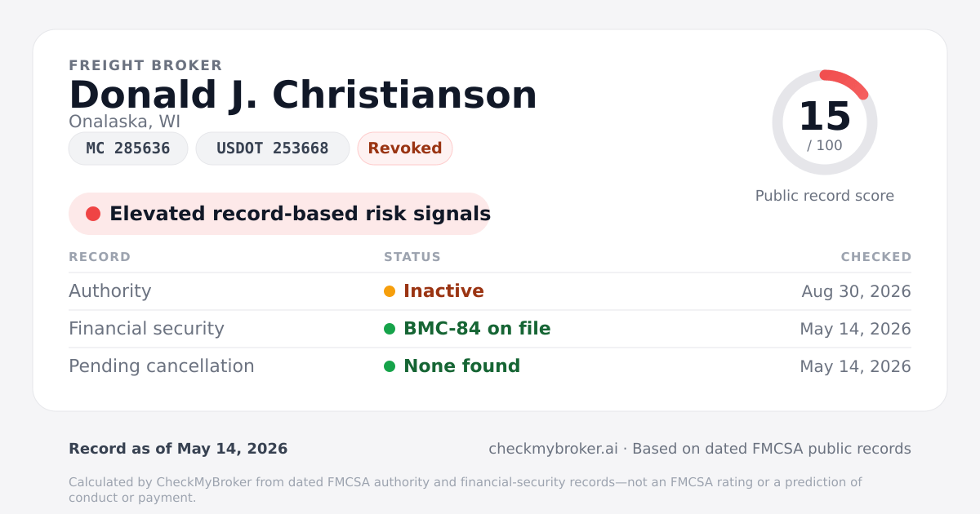Screen dimensions: 980x514
Task: Select the Authority record row
Action: 490,291
